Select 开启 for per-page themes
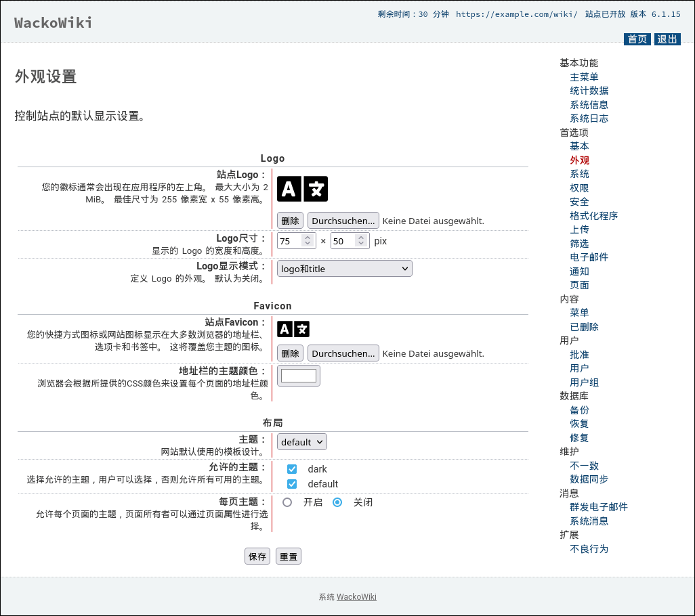Image resolution: width=695 pixels, height=616 pixels. point(289,502)
